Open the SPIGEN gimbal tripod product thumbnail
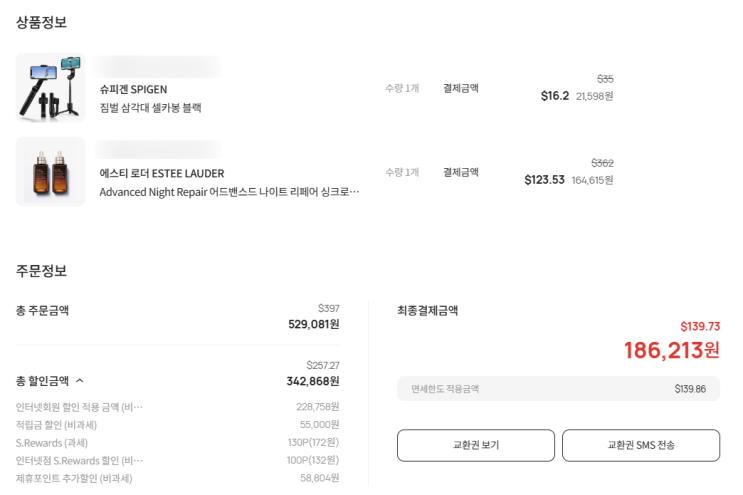The height and width of the screenshot is (495, 743). pos(50,88)
